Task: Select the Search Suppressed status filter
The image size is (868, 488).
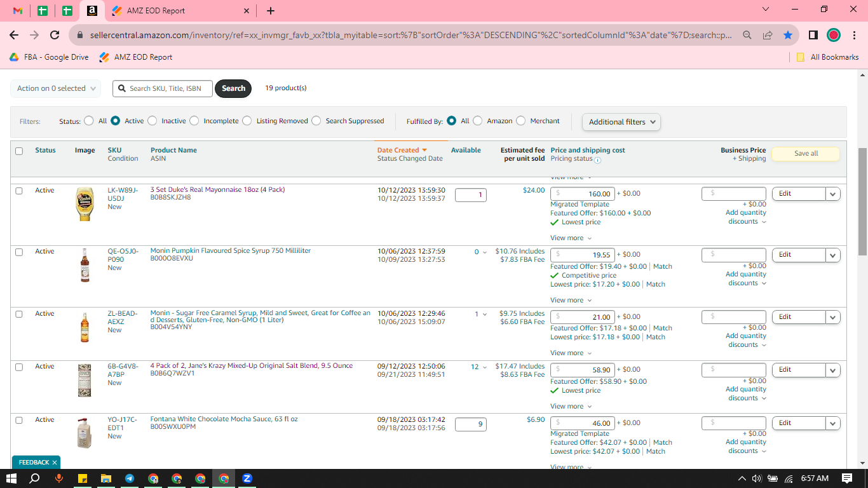Action: click(316, 121)
